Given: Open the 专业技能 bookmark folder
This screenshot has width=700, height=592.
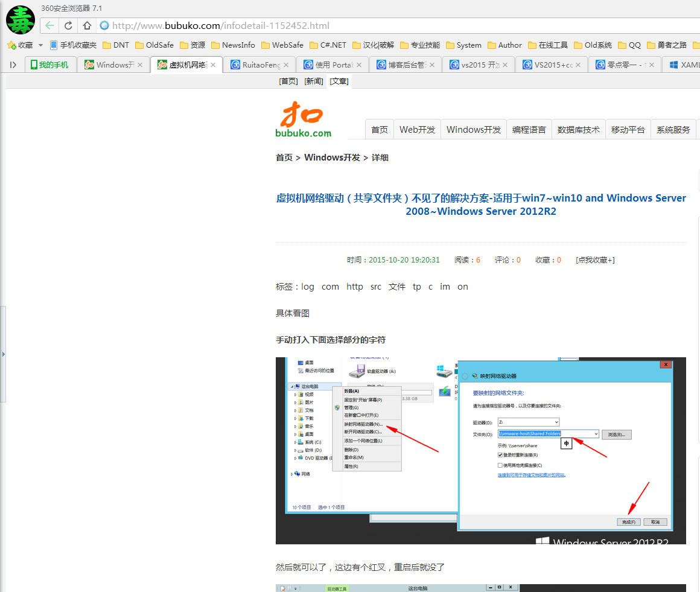Looking at the screenshot, I should (x=420, y=45).
